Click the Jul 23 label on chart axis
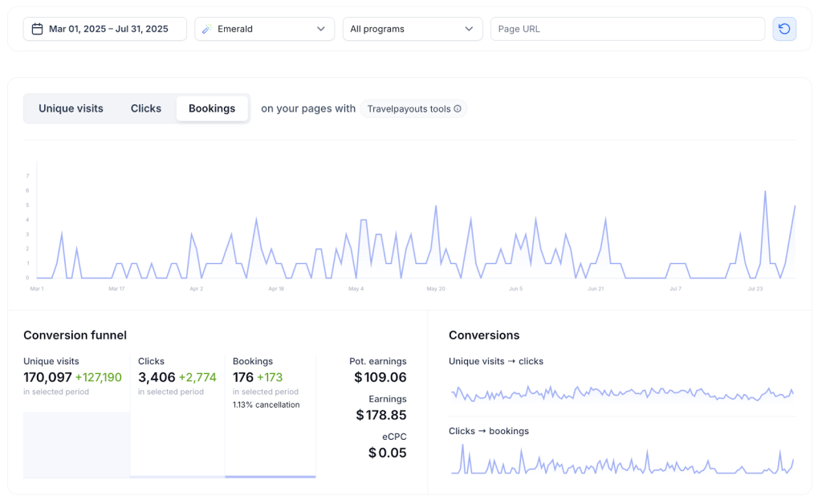 pyautogui.click(x=755, y=288)
